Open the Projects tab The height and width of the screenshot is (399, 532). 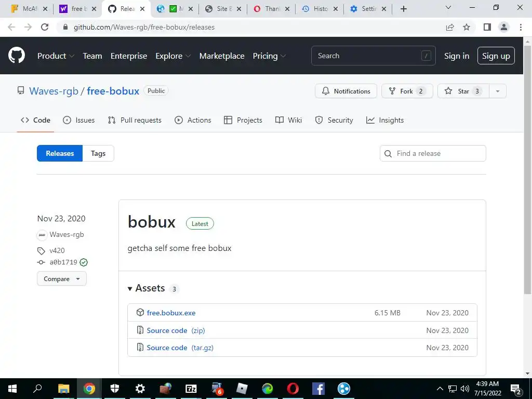click(x=243, y=120)
